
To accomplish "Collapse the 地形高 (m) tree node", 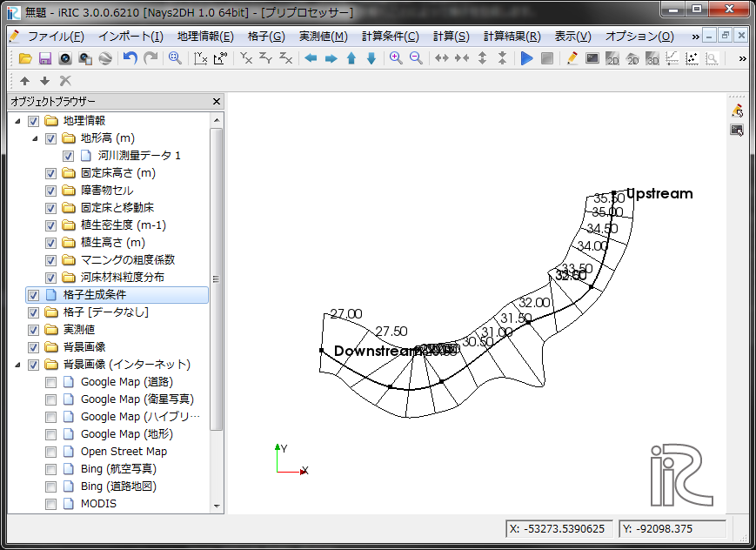I will pyautogui.click(x=35, y=138).
